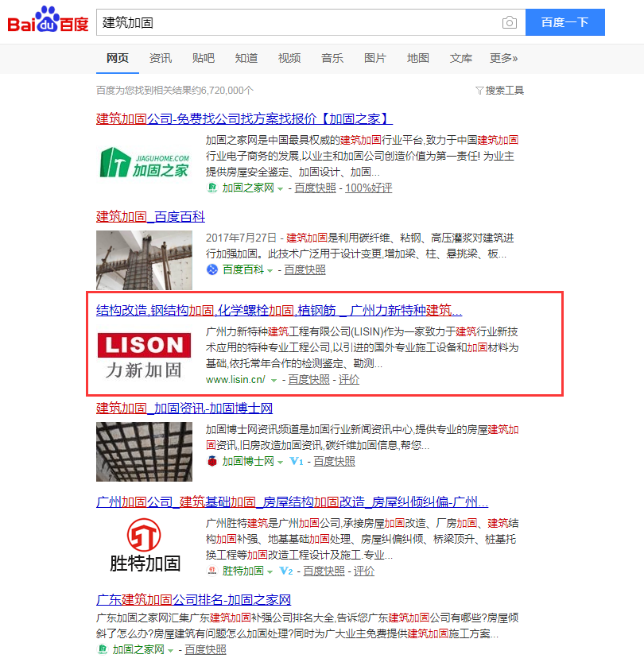The width and height of the screenshot is (644, 670).
Task: Click 胜特加固 source name link
Action: coord(243,571)
